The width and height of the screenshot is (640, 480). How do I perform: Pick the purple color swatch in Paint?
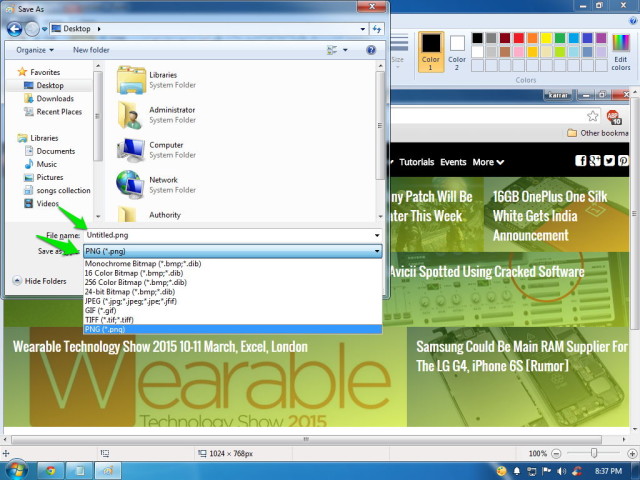point(601,38)
